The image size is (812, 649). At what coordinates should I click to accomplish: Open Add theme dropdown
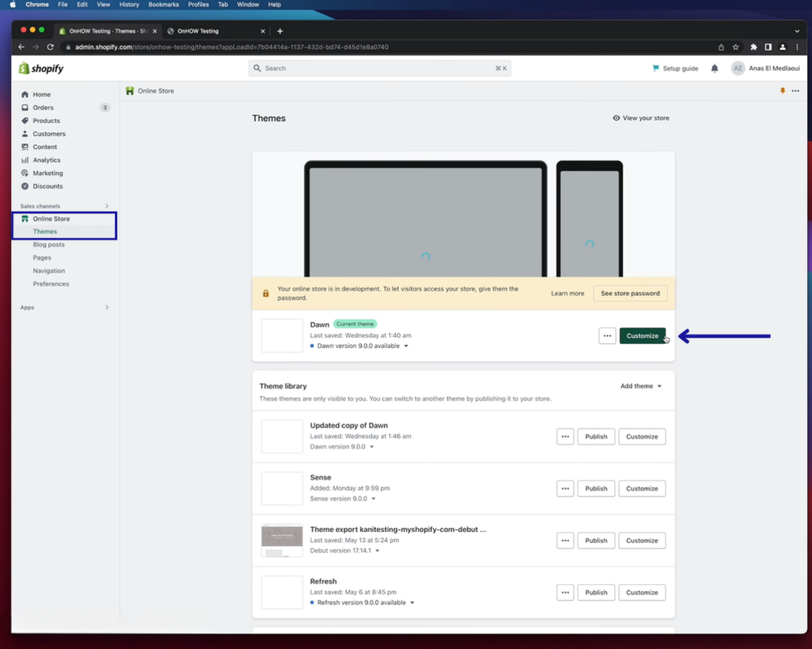coord(641,386)
